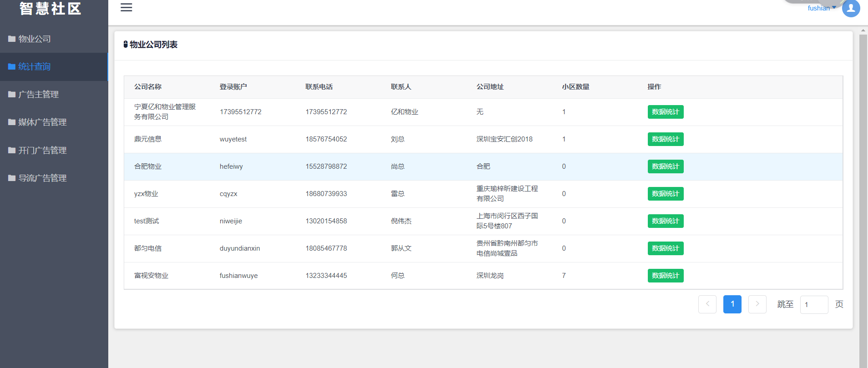
Task: Open 导流广告管理 sidebar menu
Action: tap(54, 178)
